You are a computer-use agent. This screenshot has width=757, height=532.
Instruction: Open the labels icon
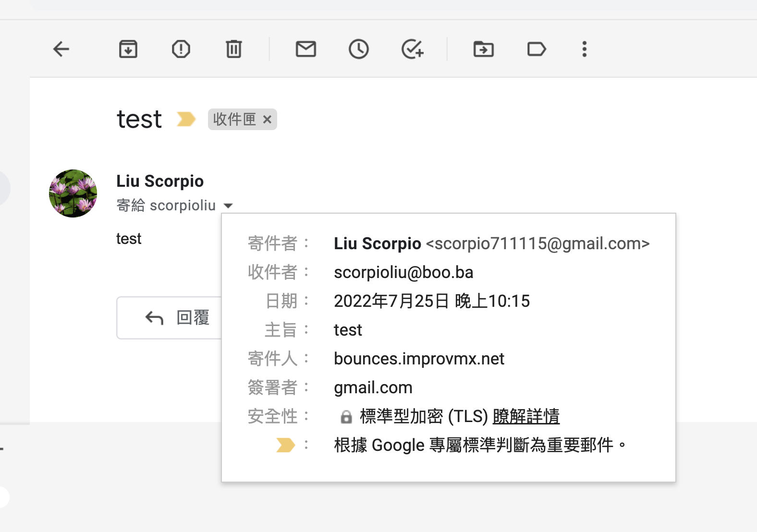[537, 49]
